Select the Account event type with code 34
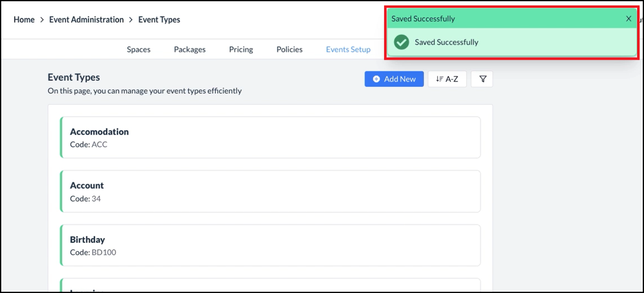Viewport: 644px width, 293px height. [x=270, y=191]
